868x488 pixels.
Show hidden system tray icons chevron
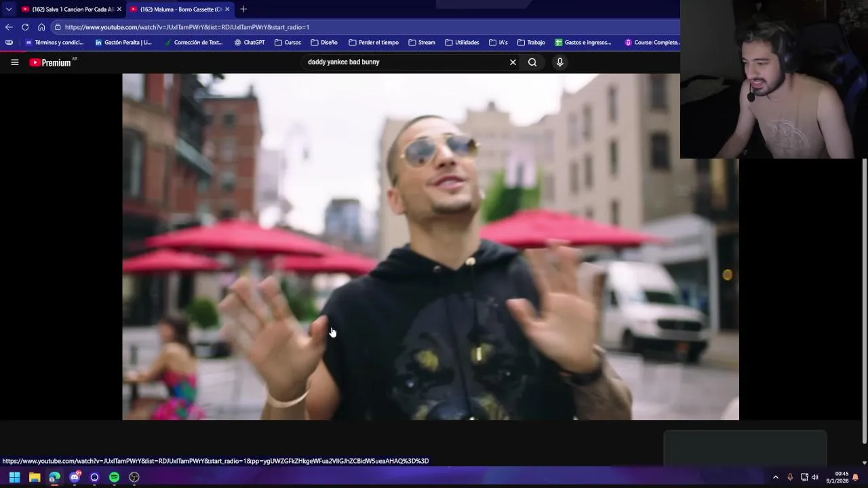pyautogui.click(x=776, y=477)
